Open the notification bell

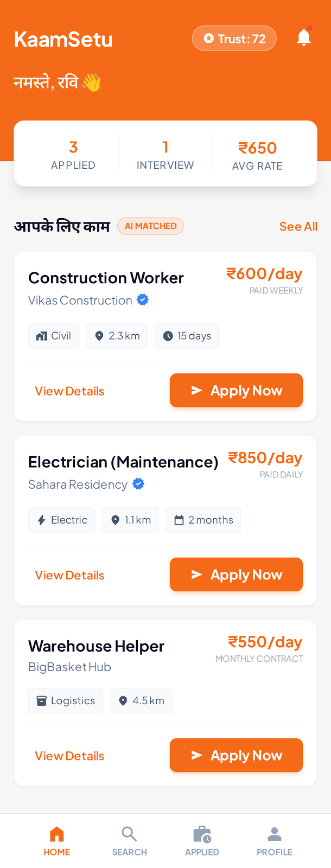[x=304, y=37]
